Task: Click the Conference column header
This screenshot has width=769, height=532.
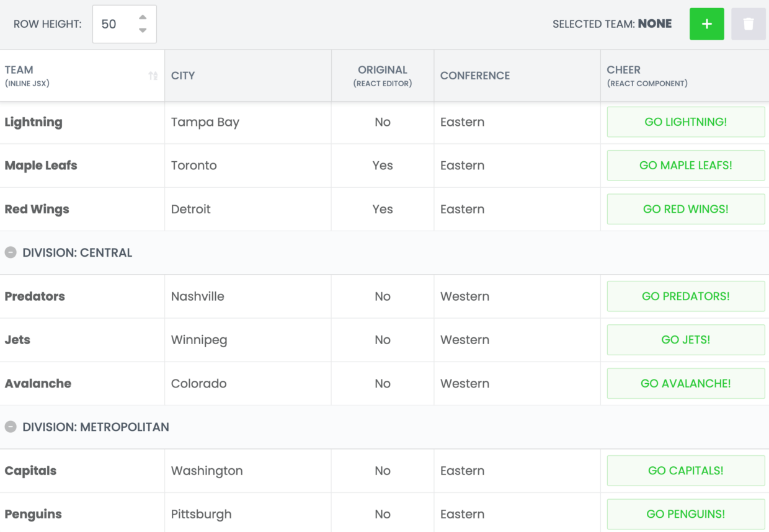Action: [517, 76]
